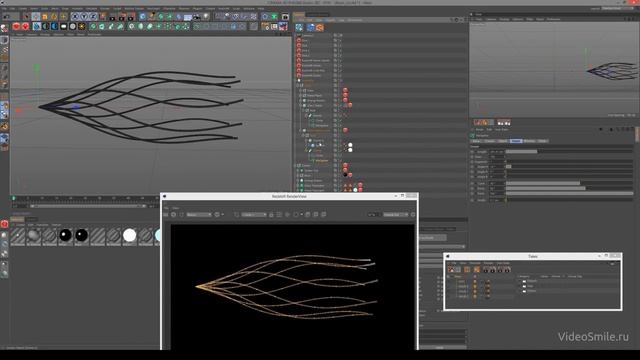The image size is (640, 360).
Task: Toggle the lock icon in RenderView toolbar
Action: point(271,215)
